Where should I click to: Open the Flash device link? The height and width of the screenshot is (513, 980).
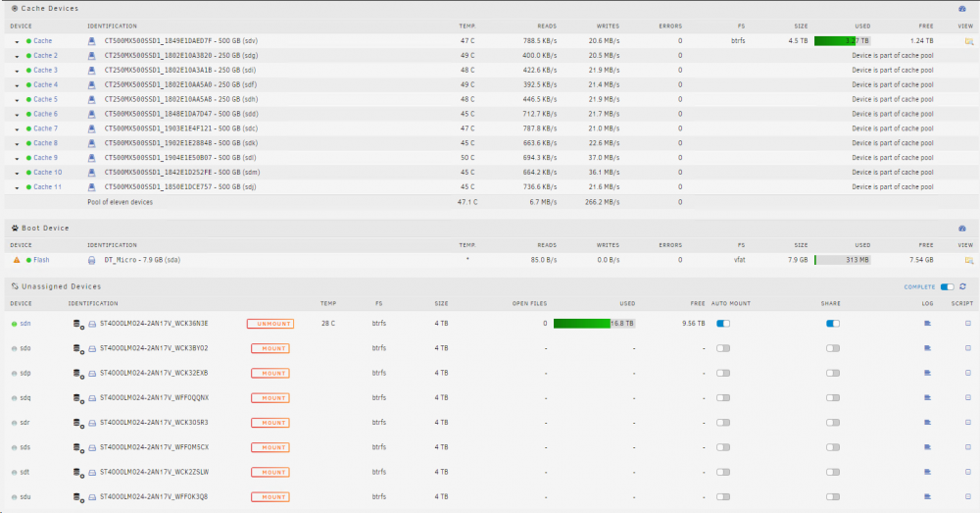(x=41, y=260)
